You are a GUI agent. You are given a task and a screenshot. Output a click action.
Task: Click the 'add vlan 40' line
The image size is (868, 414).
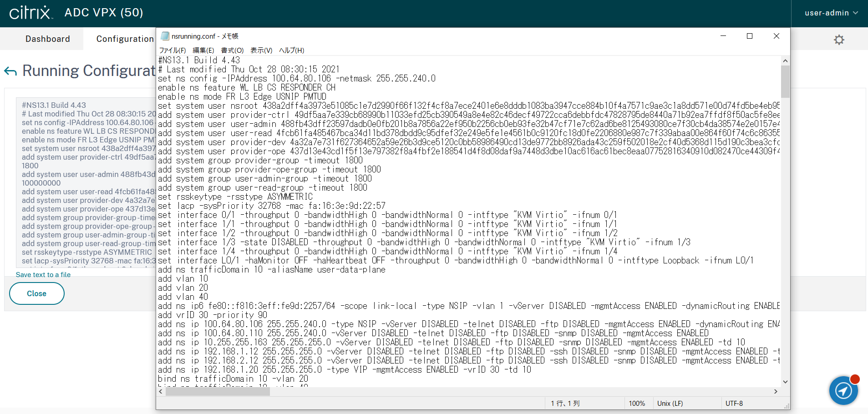click(x=183, y=297)
